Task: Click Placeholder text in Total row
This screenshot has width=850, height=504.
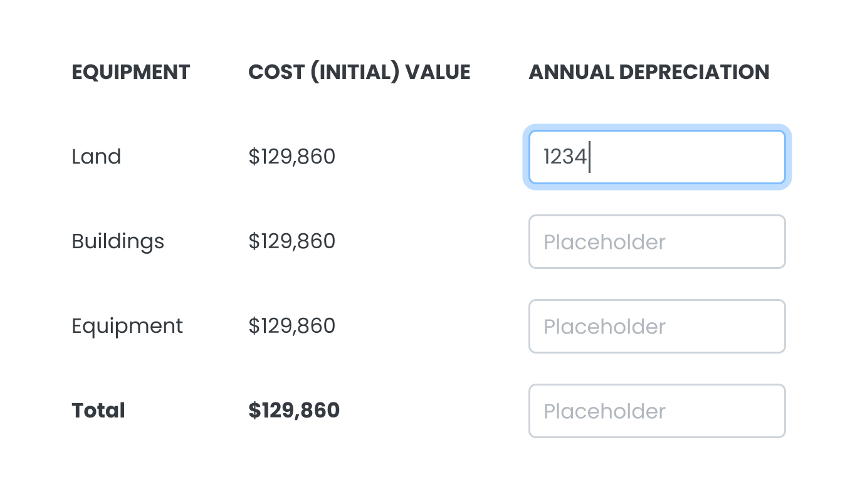Action: 604,412
